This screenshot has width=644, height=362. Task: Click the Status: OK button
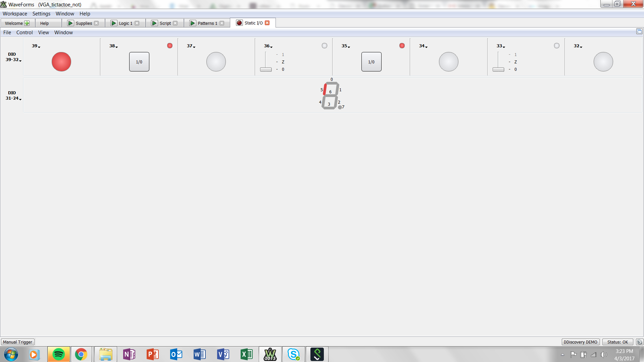click(618, 342)
